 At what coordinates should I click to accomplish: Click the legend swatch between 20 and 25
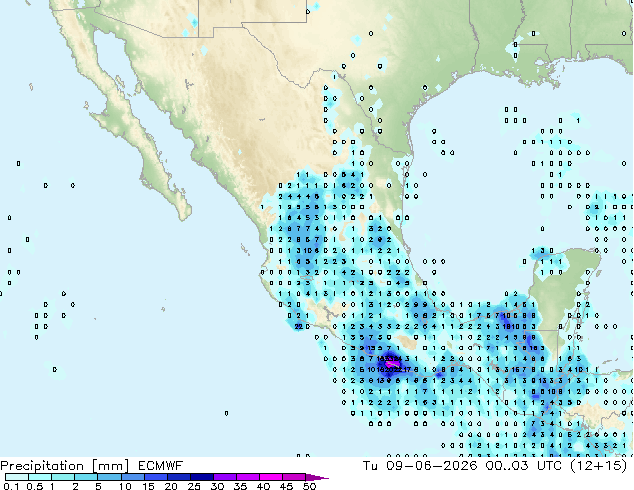pyautogui.click(x=179, y=477)
